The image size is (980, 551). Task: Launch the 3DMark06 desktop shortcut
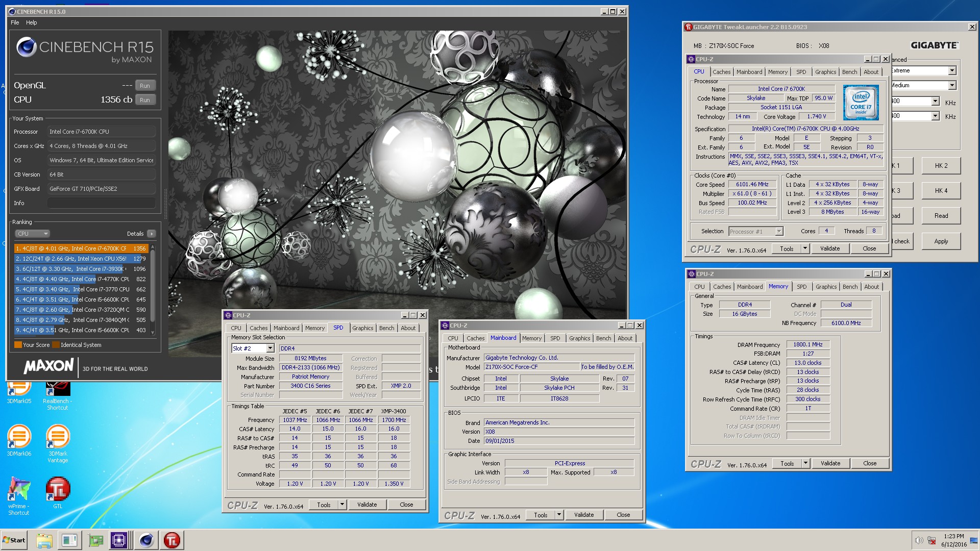tap(19, 436)
